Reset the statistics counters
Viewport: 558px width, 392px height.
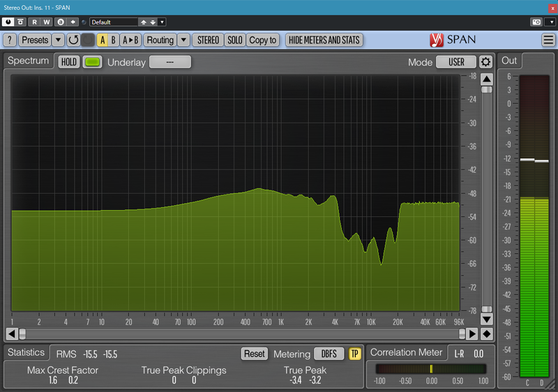254,354
